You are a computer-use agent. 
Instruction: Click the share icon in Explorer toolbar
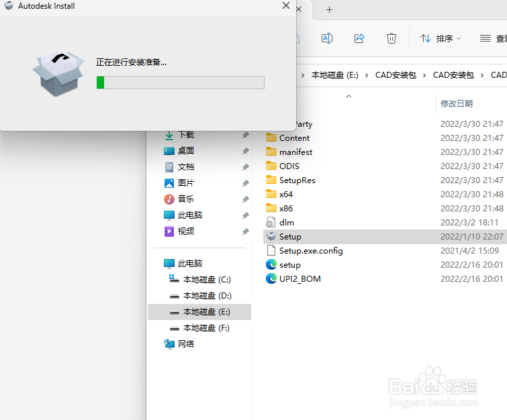click(x=359, y=38)
